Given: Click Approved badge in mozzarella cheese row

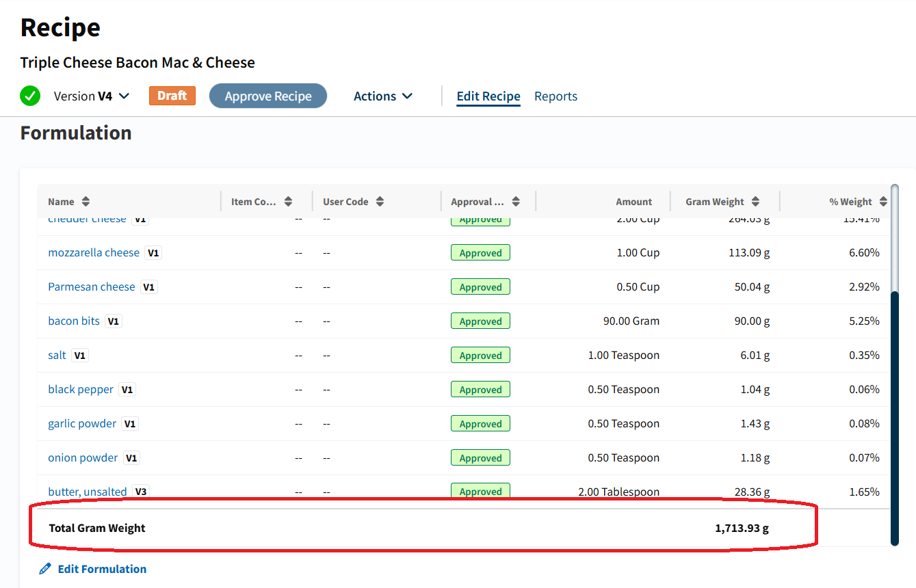Looking at the screenshot, I should (x=480, y=253).
